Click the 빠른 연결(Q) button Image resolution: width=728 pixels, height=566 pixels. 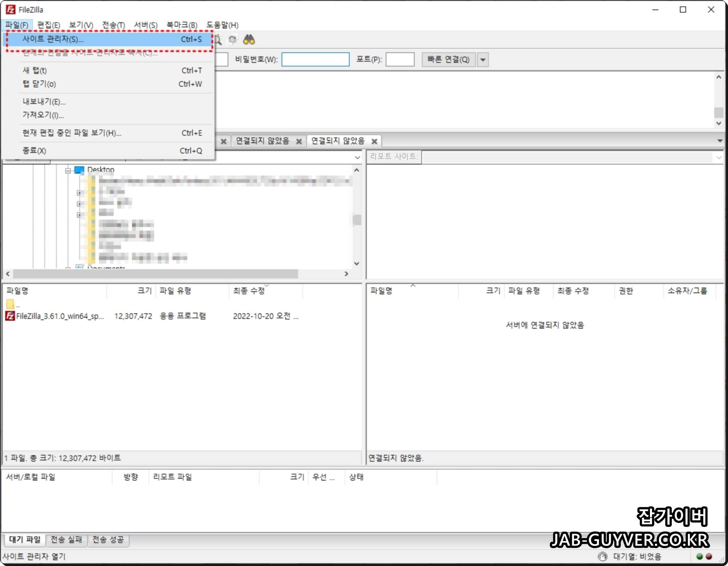pos(449,59)
